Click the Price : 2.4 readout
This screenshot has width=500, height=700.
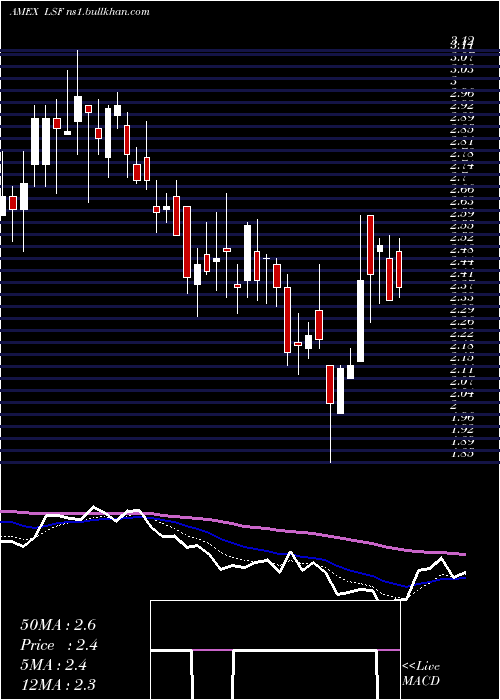point(59,645)
